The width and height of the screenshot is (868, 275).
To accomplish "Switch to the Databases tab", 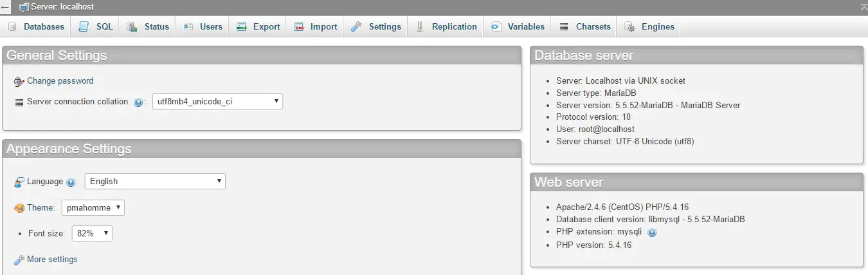I will point(36,27).
